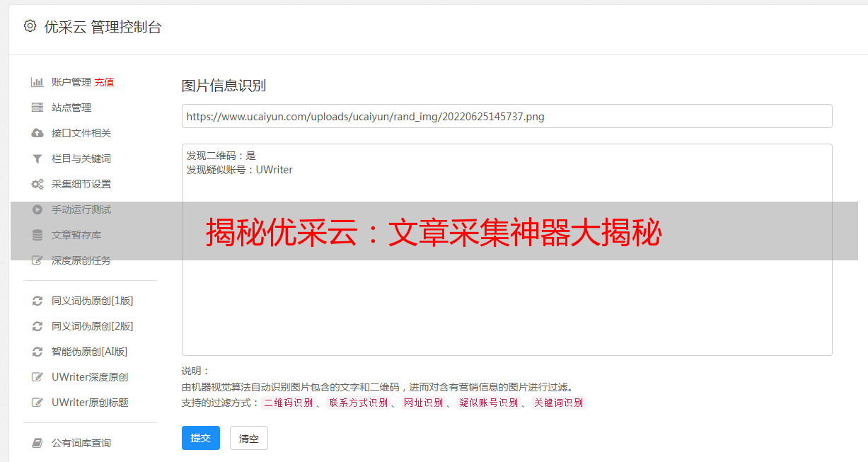Click the 疑似账号识别 tag

[488, 403]
